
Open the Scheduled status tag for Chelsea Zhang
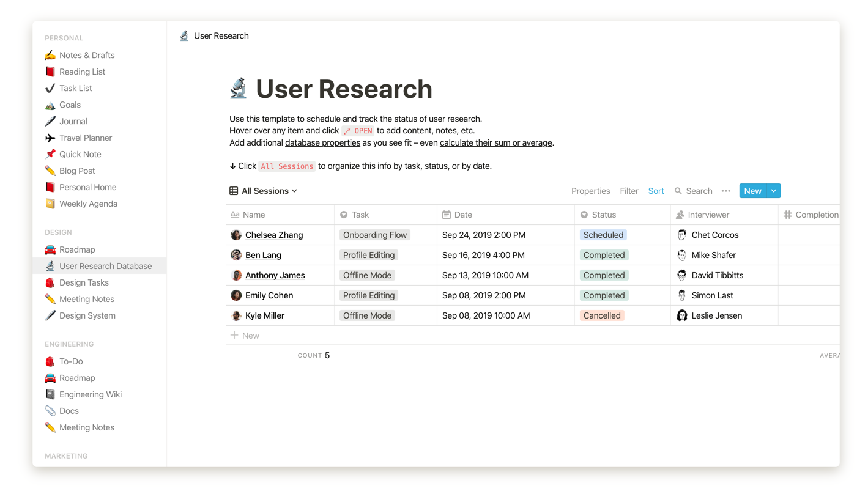603,235
